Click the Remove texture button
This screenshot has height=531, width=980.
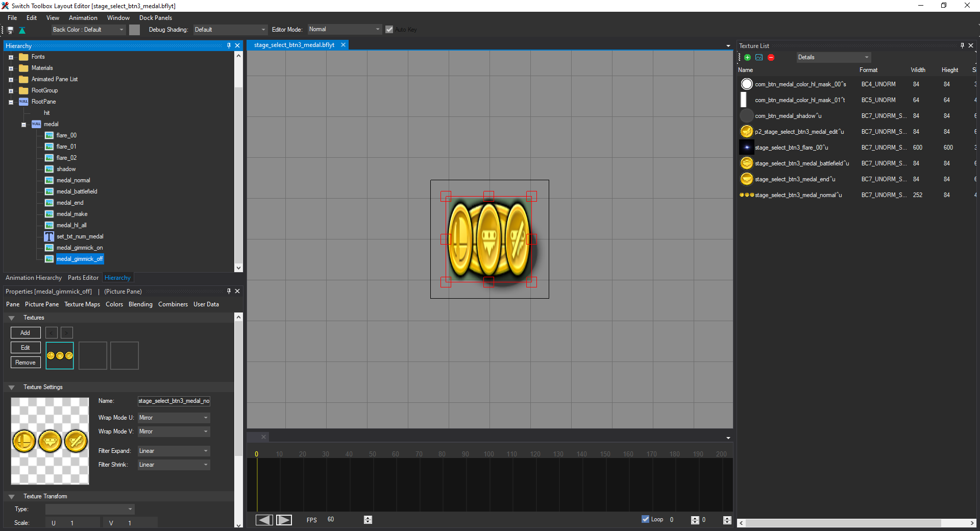click(x=26, y=363)
